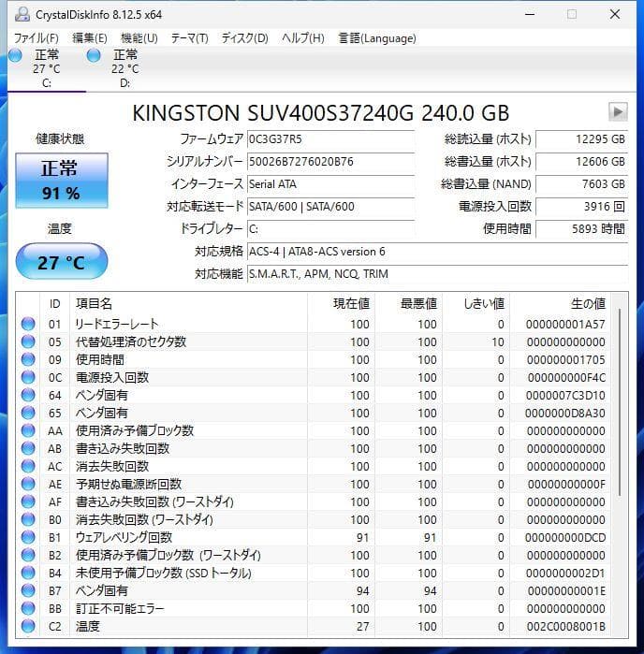
Task: Click the interface field Serial ATA
Action: pos(330,184)
